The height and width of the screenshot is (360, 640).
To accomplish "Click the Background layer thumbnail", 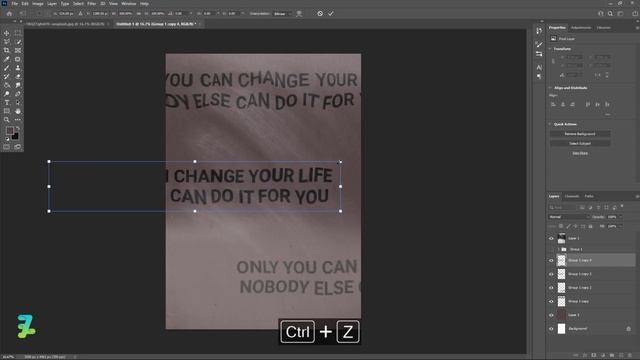I will (x=562, y=329).
